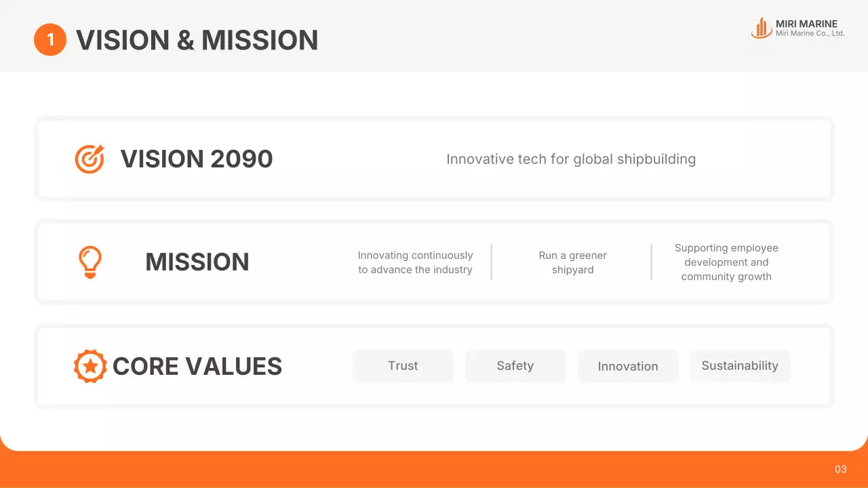Click the Safety value chip
Image resolution: width=868 pixels, height=488 pixels.
(515, 366)
